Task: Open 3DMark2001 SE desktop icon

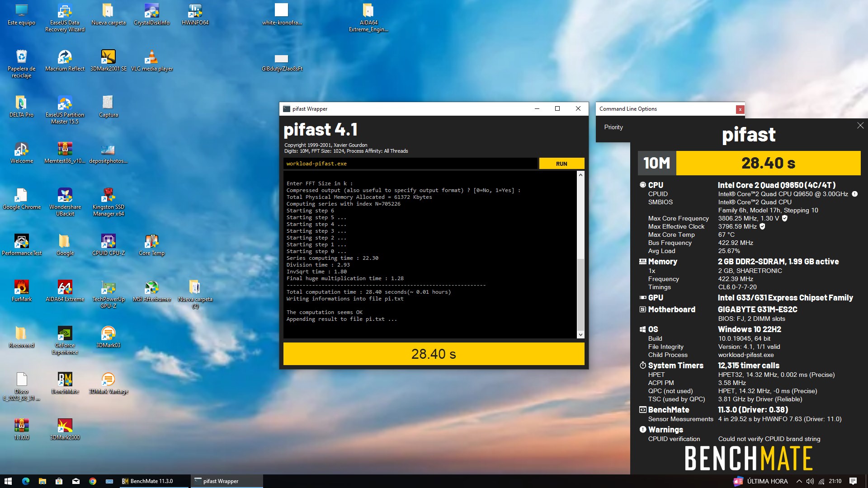Action: pos(108,61)
